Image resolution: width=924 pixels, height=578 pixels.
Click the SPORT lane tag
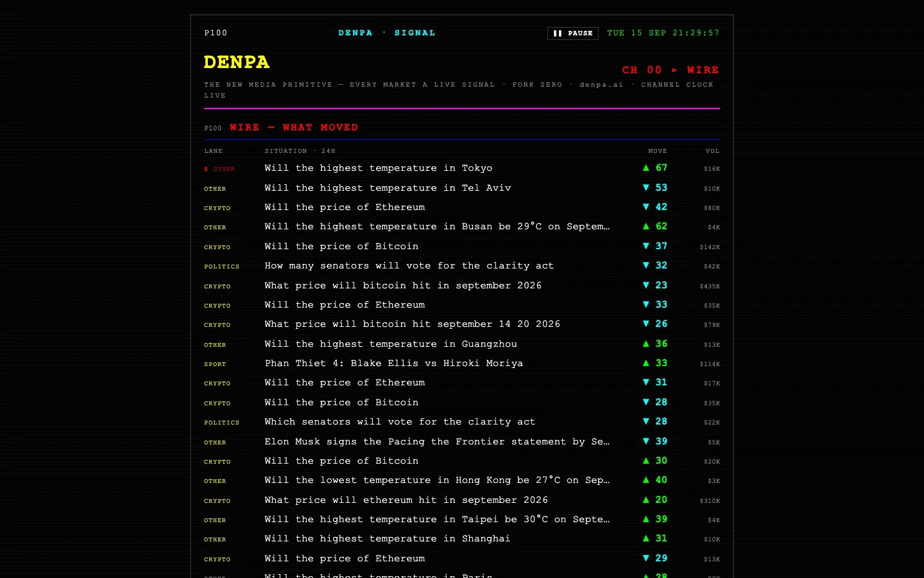215,364
